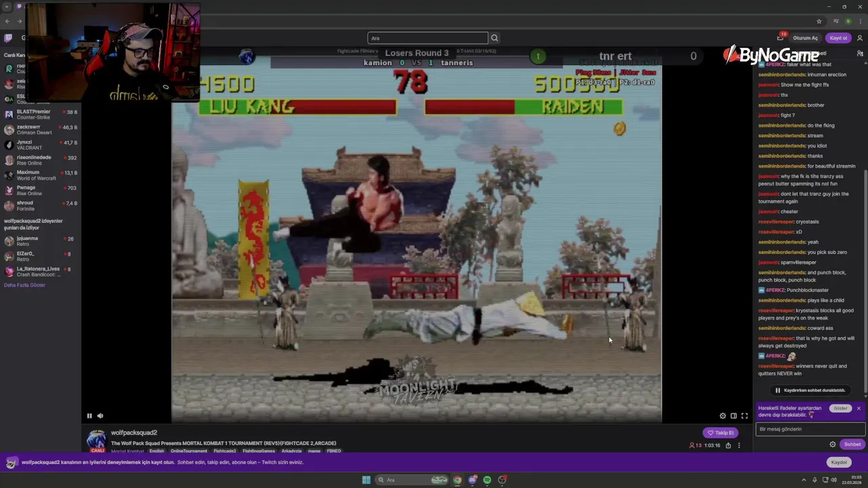Viewport: 868px width, 488px height.
Task: Open wolfpacksquad2 channel avatar
Action: tap(97, 439)
